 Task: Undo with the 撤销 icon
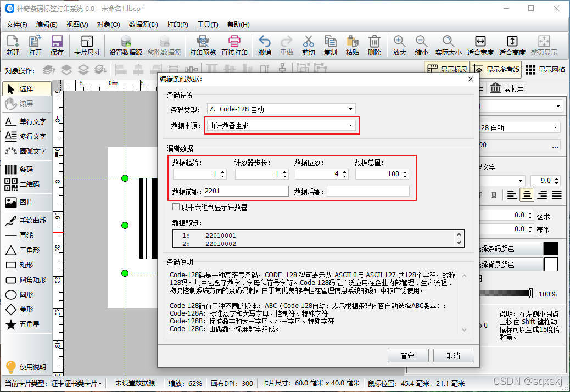point(264,46)
